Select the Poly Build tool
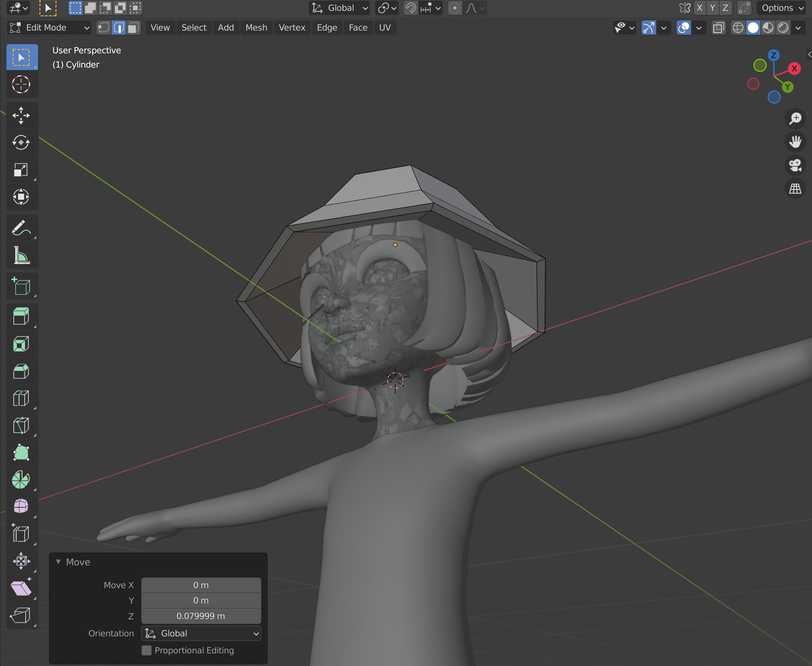The height and width of the screenshot is (666, 812). click(x=22, y=453)
